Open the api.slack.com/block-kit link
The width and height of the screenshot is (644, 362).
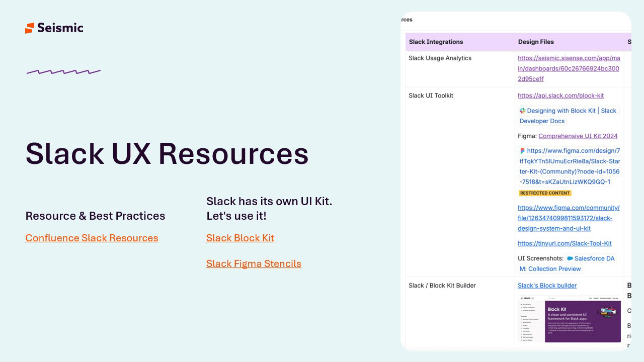(560, 96)
